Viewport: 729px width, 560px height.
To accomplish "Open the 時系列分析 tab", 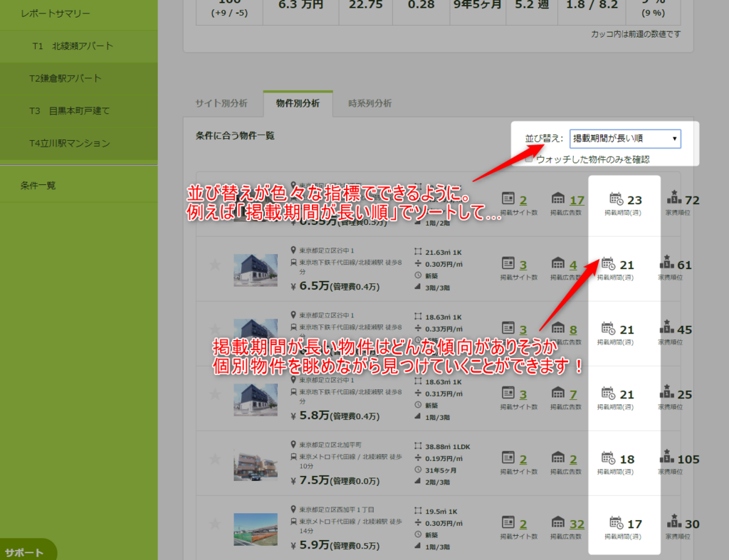I will pyautogui.click(x=370, y=103).
